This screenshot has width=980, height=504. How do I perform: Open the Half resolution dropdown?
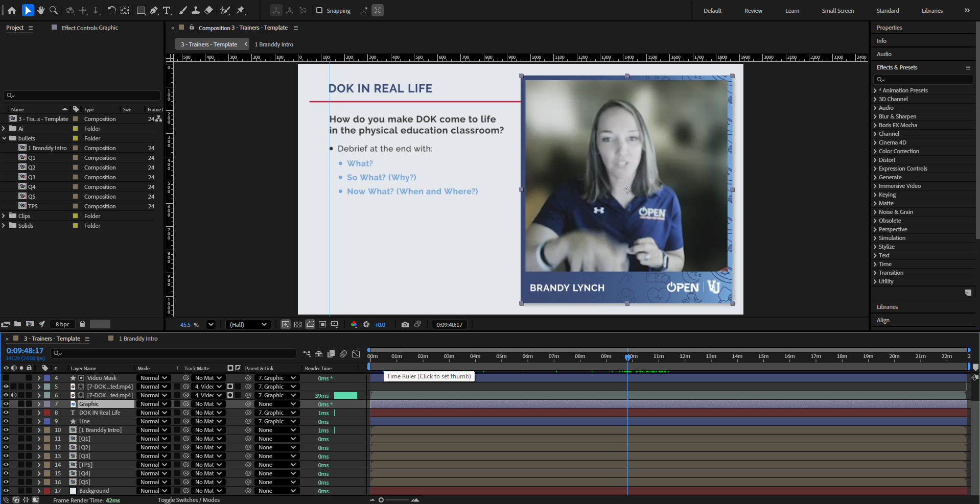point(248,324)
